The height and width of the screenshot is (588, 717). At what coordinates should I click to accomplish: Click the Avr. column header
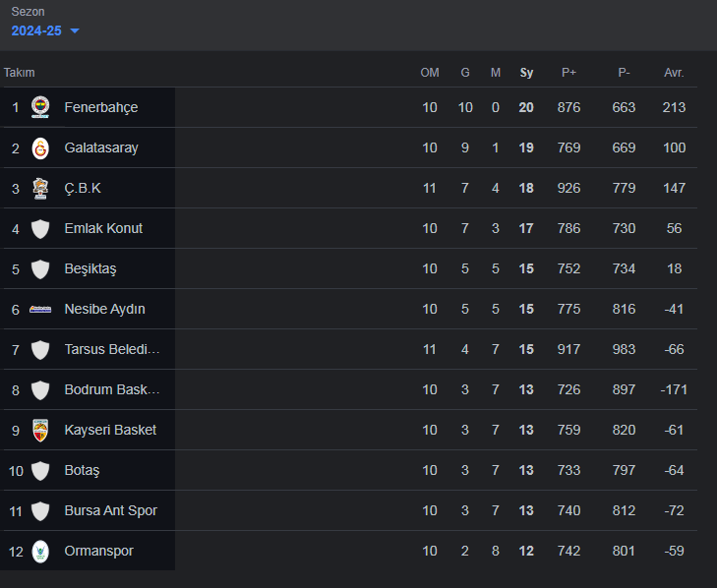[674, 73]
